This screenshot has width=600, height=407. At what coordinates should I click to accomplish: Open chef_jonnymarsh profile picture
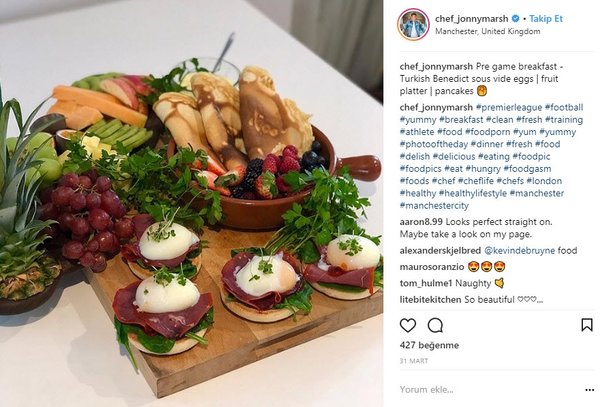pos(413,24)
